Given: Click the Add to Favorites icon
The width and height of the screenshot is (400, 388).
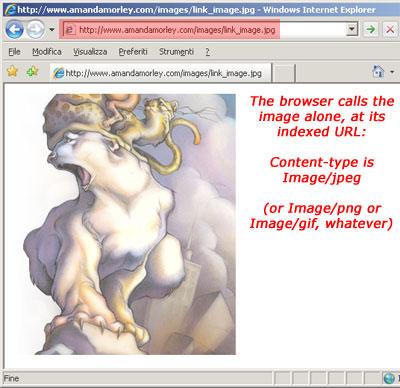Looking at the screenshot, I should pos(32,71).
